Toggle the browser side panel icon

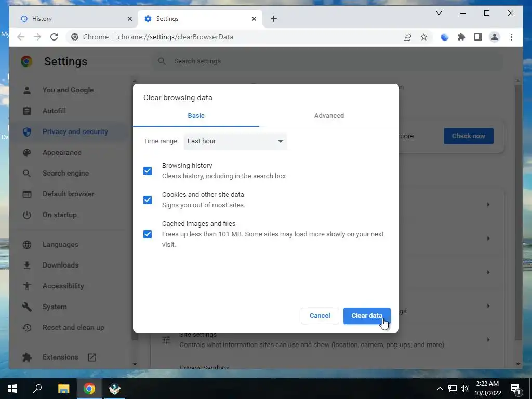coord(478,37)
